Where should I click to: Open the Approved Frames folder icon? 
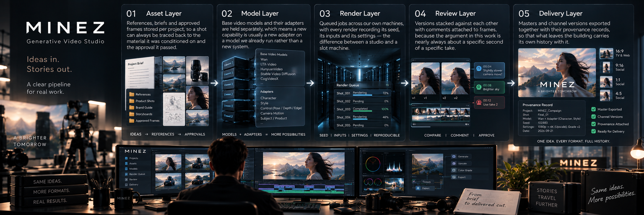[x=132, y=121]
